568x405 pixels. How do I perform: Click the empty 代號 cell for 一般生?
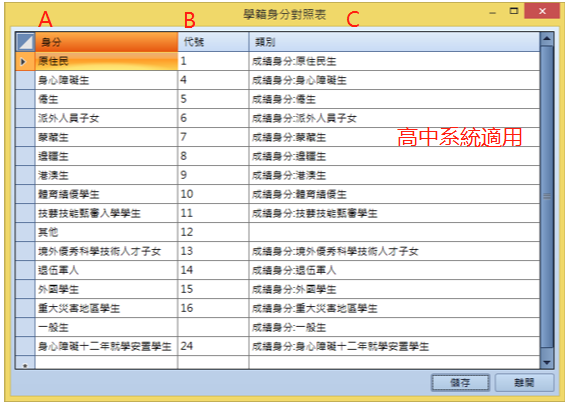[213, 327]
